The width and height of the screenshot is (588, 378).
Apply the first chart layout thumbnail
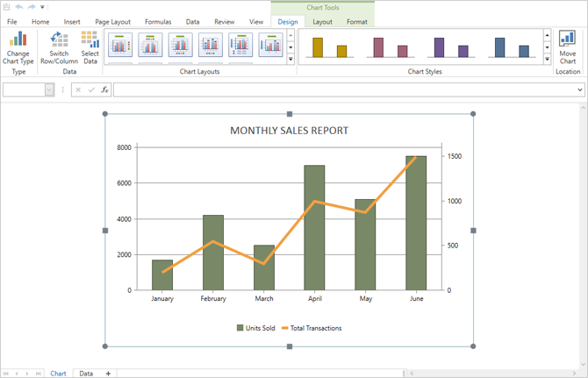click(x=119, y=44)
